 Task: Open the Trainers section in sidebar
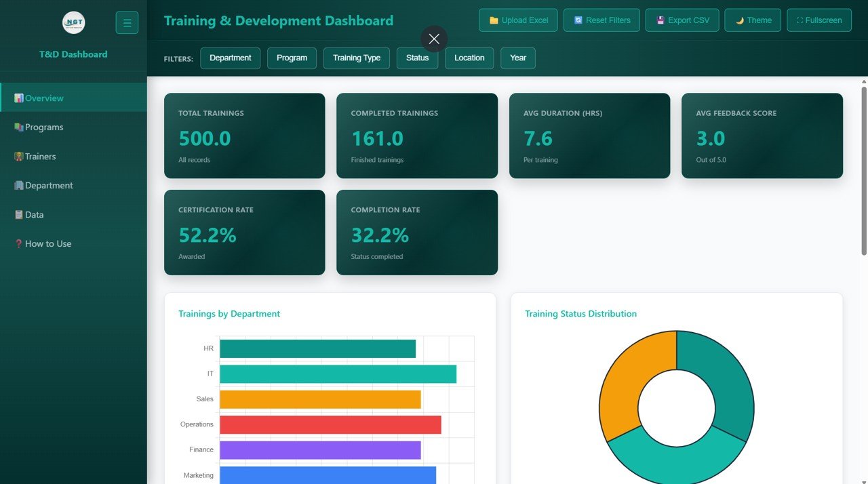tap(40, 156)
